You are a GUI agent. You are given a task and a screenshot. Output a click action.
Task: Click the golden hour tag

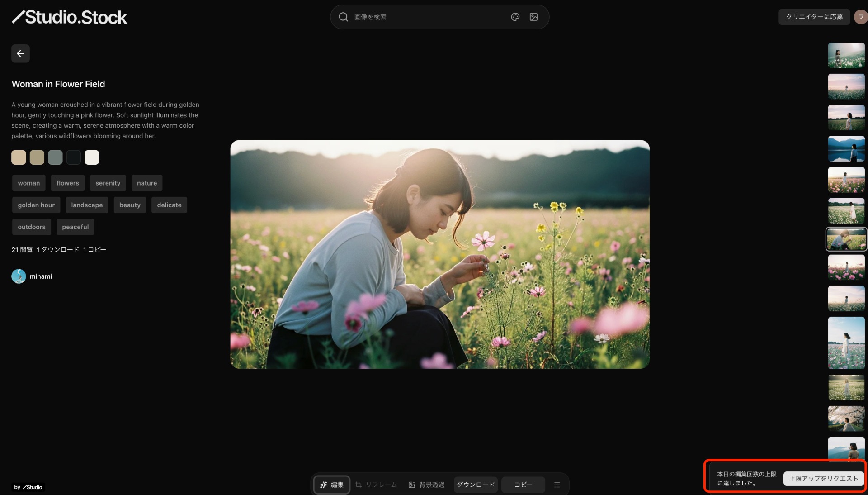pos(36,205)
